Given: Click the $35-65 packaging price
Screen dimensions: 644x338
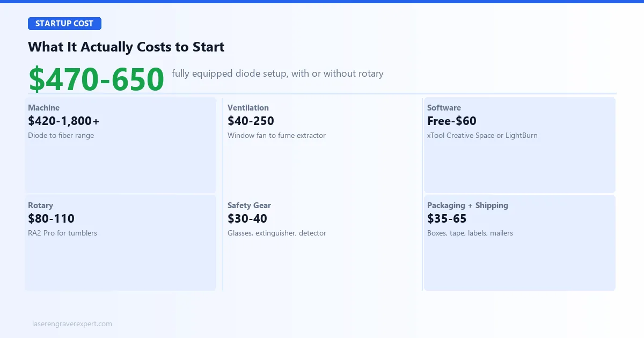Looking at the screenshot, I should [447, 219].
